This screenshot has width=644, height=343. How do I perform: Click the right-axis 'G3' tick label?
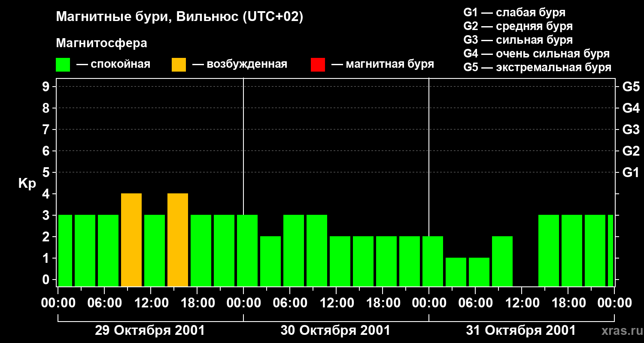tap(631, 129)
